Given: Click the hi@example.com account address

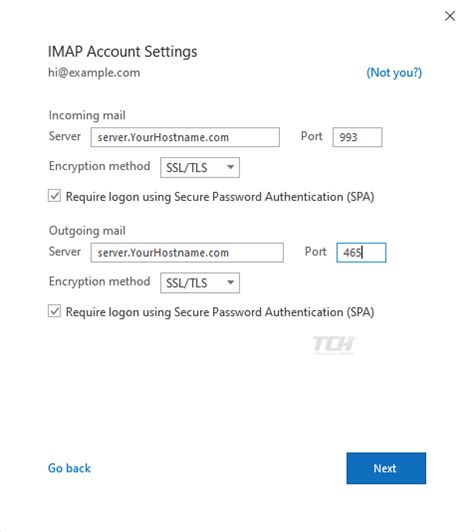Looking at the screenshot, I should coord(94,73).
